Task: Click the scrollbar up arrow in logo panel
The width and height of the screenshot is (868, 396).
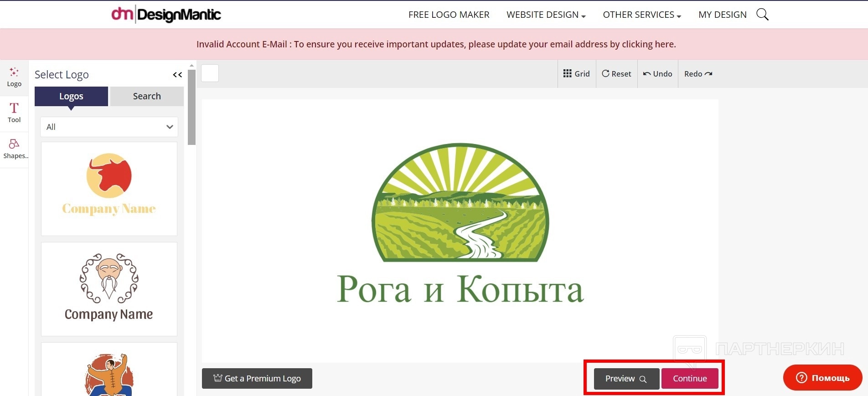Action: point(191,66)
